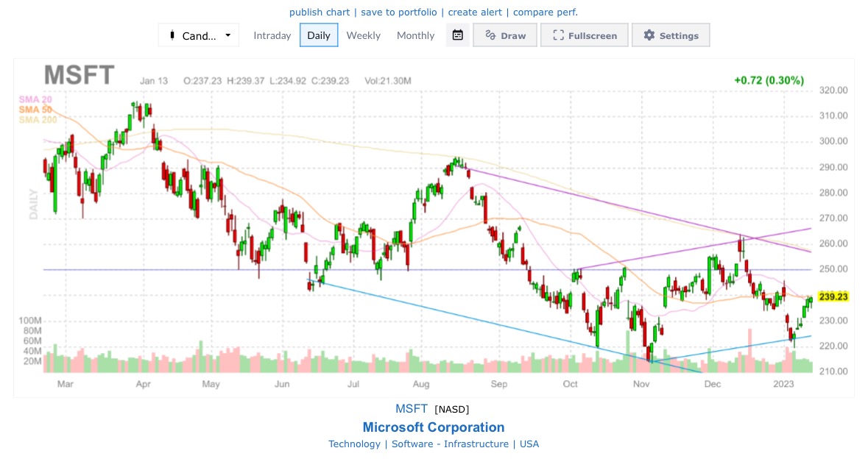Open chart Settings
The height and width of the screenshot is (459, 868).
pyautogui.click(x=671, y=35)
